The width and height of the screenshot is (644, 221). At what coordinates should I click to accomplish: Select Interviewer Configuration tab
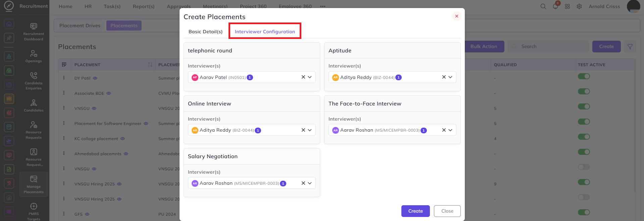pos(265,32)
